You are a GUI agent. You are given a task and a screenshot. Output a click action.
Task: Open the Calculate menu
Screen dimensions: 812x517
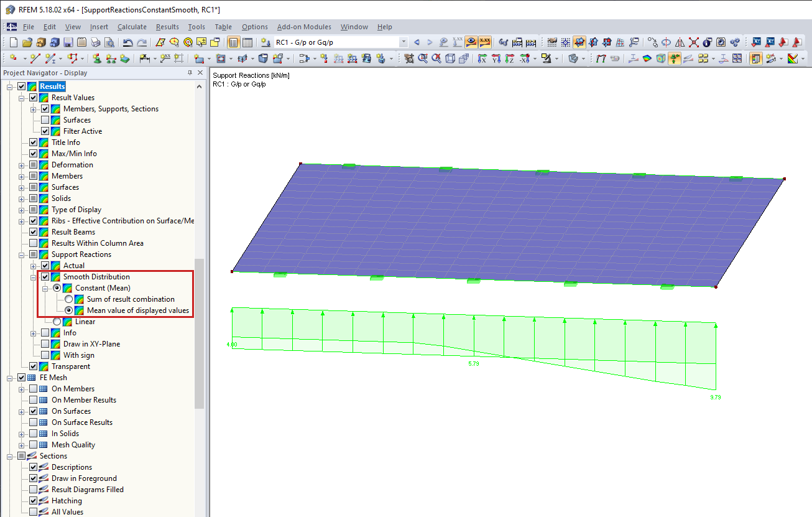132,27
